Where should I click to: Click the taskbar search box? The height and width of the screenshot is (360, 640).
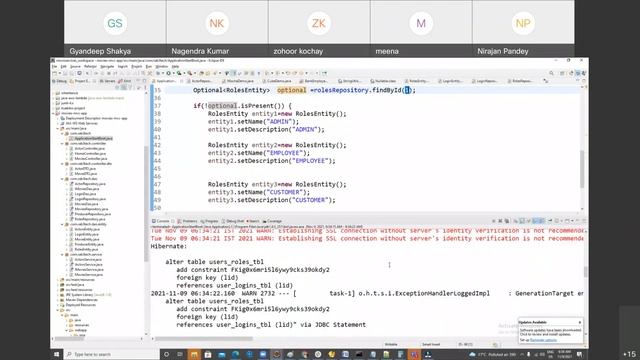click(x=111, y=354)
